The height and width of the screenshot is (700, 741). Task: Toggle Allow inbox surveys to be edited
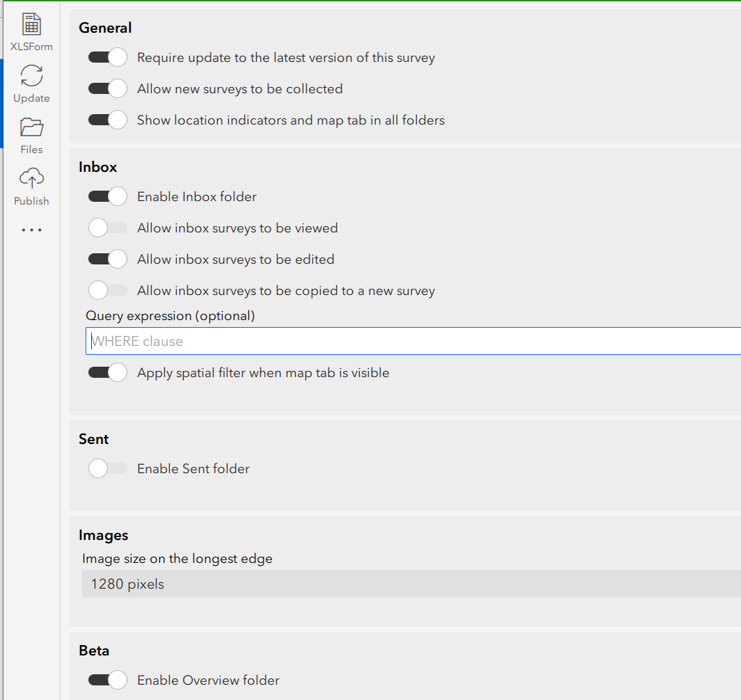click(x=108, y=260)
